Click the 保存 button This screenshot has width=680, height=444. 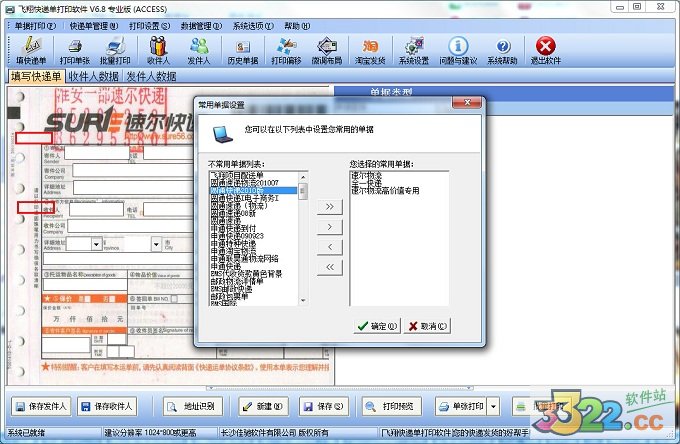coord(324,406)
